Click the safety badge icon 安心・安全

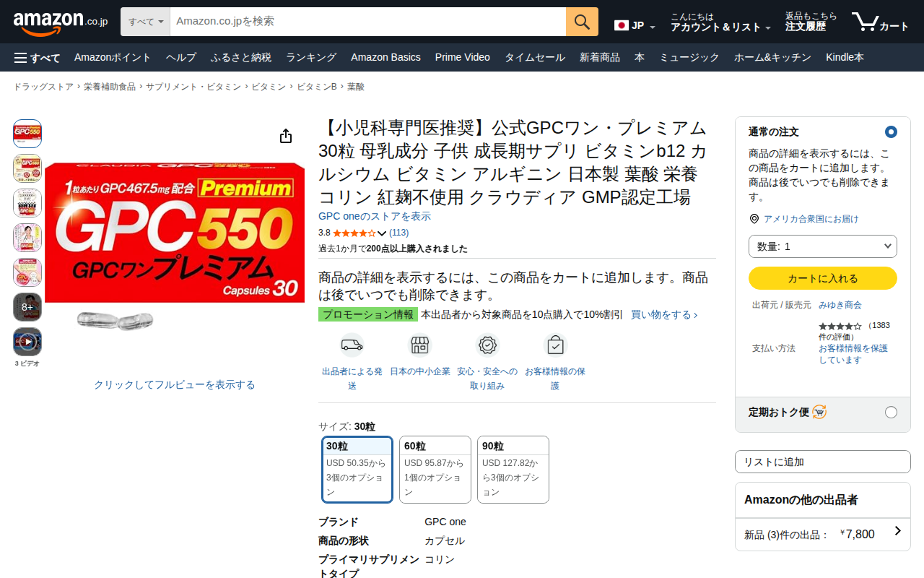(x=487, y=345)
